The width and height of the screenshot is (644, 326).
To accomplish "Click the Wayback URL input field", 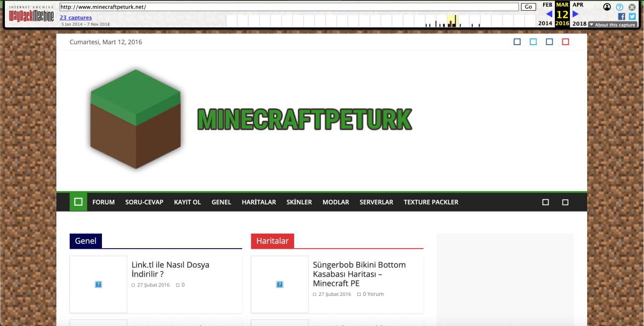I will coord(289,7).
